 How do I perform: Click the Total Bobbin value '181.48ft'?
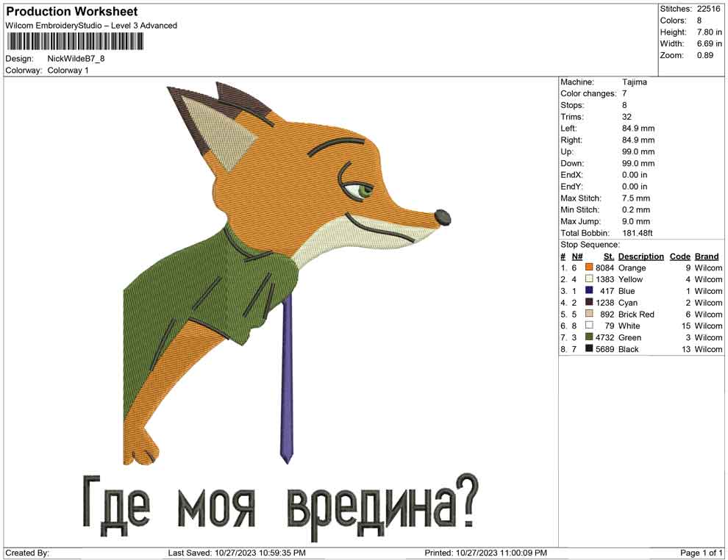point(638,233)
